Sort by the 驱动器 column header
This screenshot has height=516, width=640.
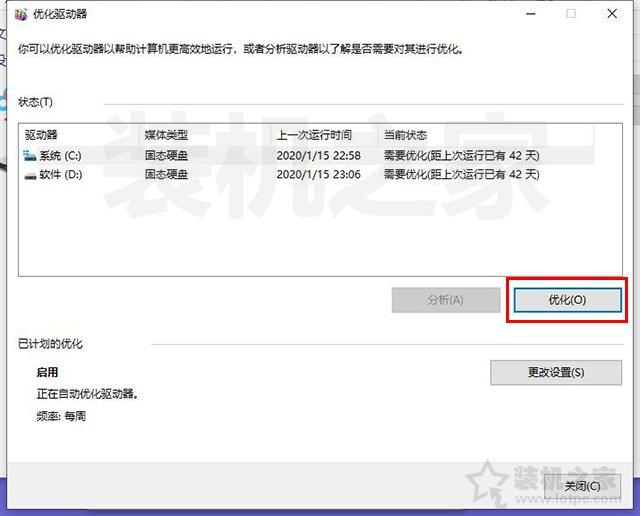[80, 135]
